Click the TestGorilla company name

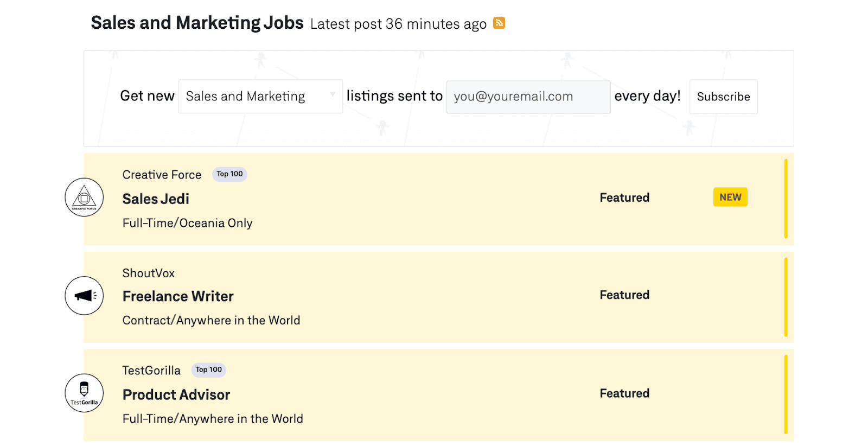151,371
